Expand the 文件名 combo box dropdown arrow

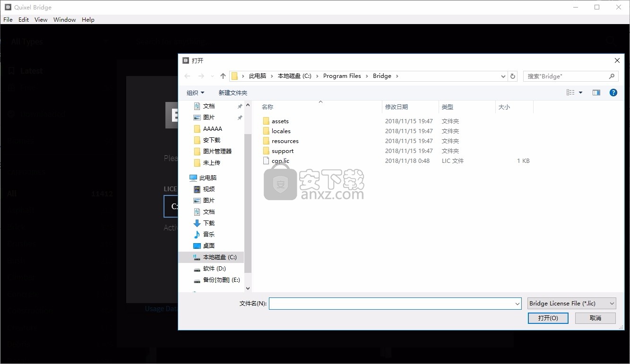pos(518,304)
